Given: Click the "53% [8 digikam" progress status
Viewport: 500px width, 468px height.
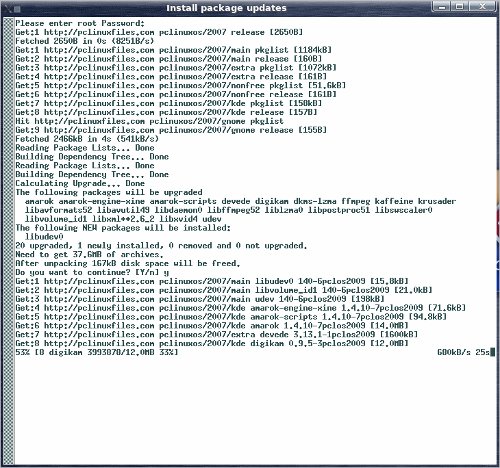Looking at the screenshot, I should [x=97, y=352].
